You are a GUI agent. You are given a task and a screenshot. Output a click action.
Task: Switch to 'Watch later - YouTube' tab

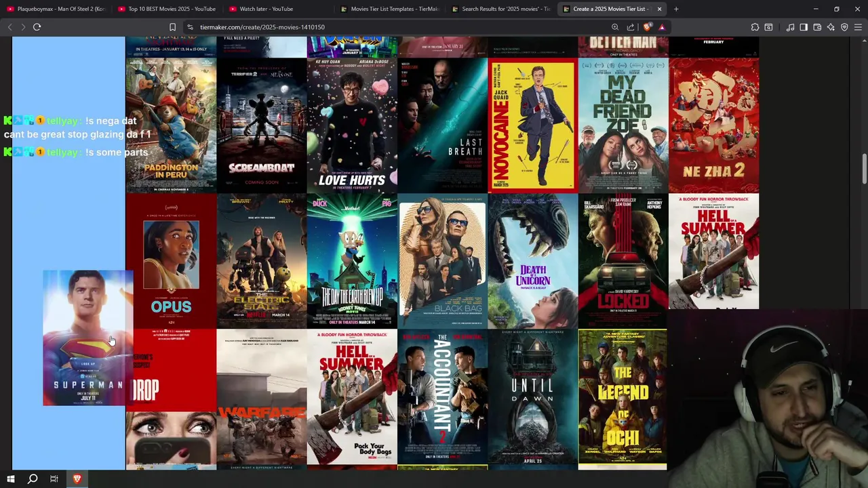[279, 9]
